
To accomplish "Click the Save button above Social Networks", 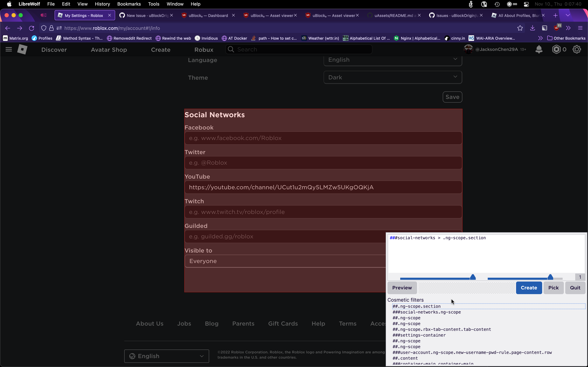I will [452, 97].
